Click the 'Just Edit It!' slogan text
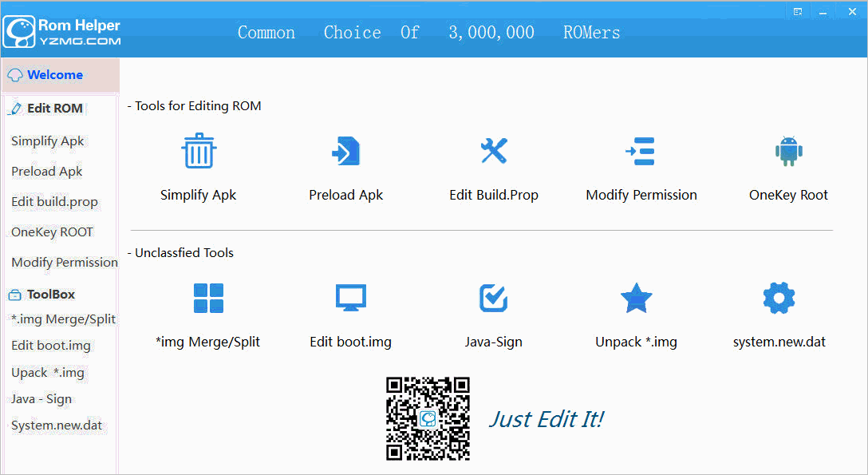Screen dimensions: 868x475 pyautogui.click(x=546, y=419)
